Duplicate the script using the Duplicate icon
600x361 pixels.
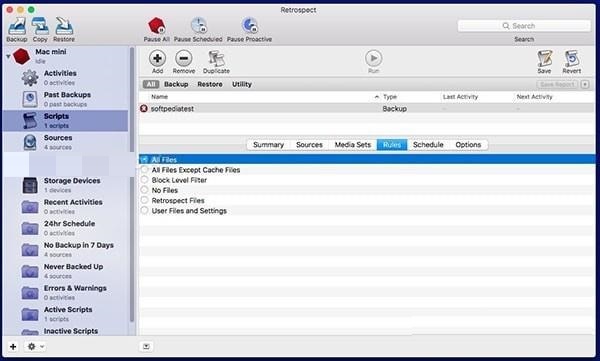[216, 59]
